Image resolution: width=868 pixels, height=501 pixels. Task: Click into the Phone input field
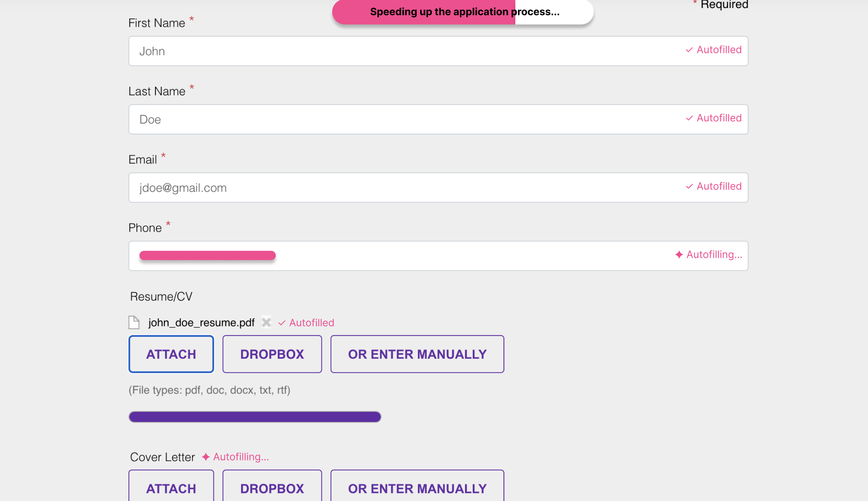[444, 256]
